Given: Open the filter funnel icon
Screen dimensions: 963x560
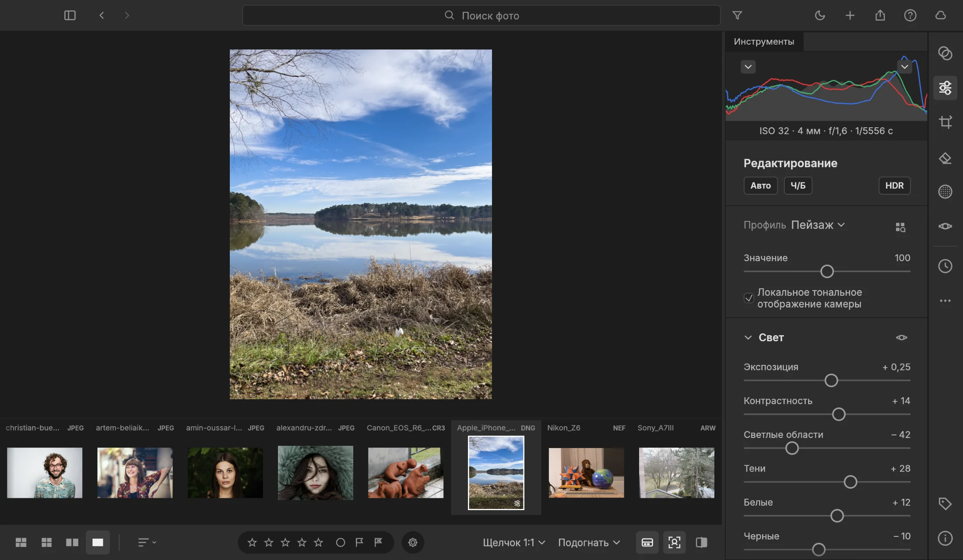Looking at the screenshot, I should pos(737,15).
